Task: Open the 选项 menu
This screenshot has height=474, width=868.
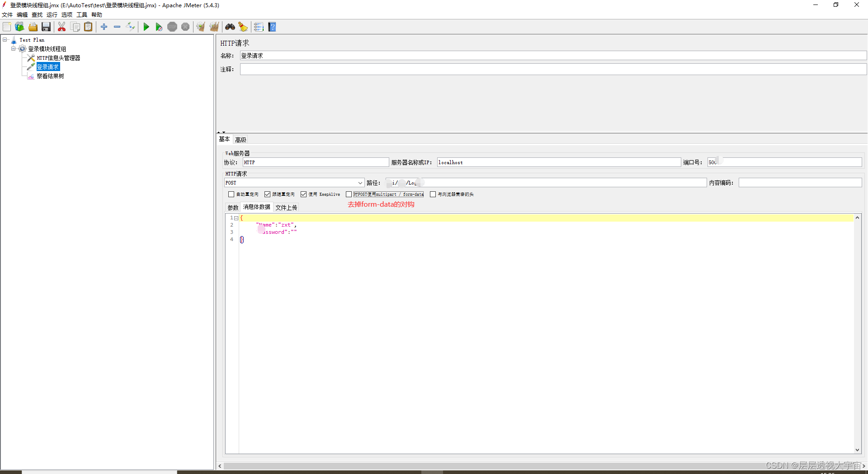Action: [67, 15]
